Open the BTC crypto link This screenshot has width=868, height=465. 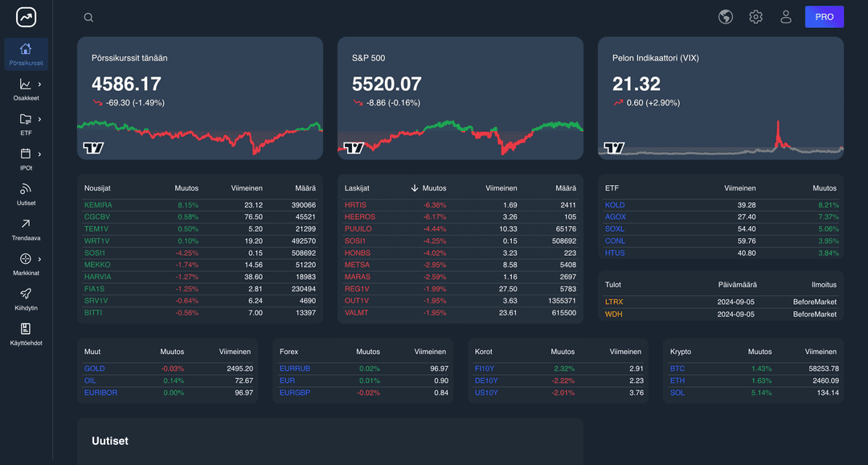click(677, 368)
